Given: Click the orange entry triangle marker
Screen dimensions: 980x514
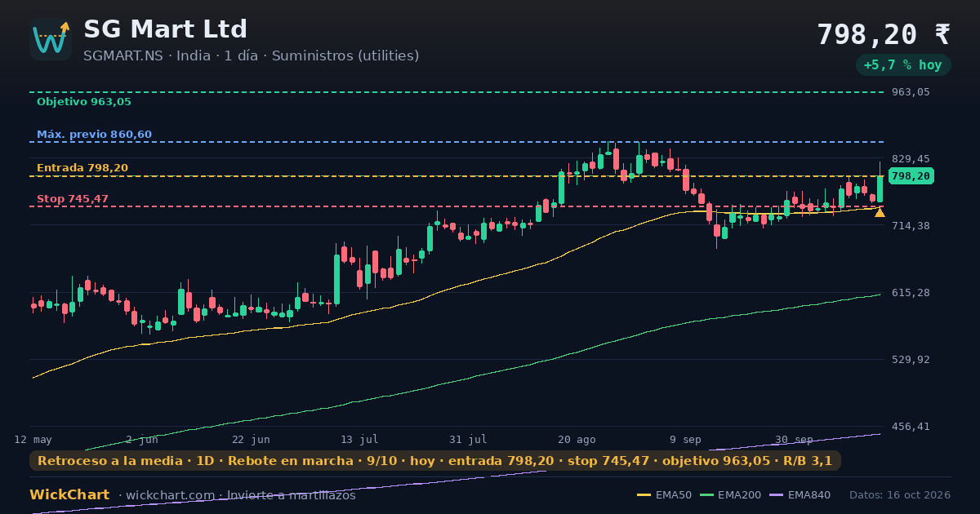Looking at the screenshot, I should pyautogui.click(x=880, y=212).
